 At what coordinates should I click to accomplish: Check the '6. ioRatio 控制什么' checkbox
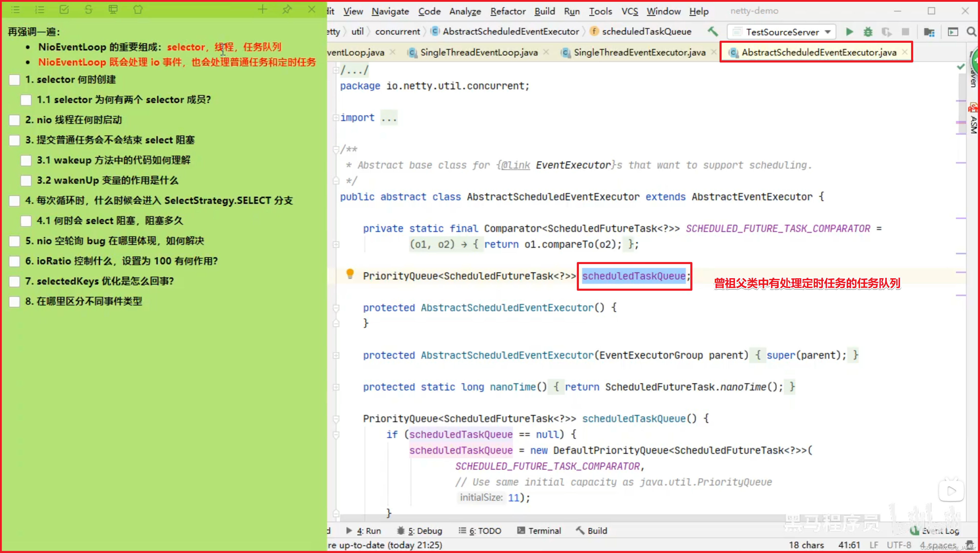coord(14,261)
